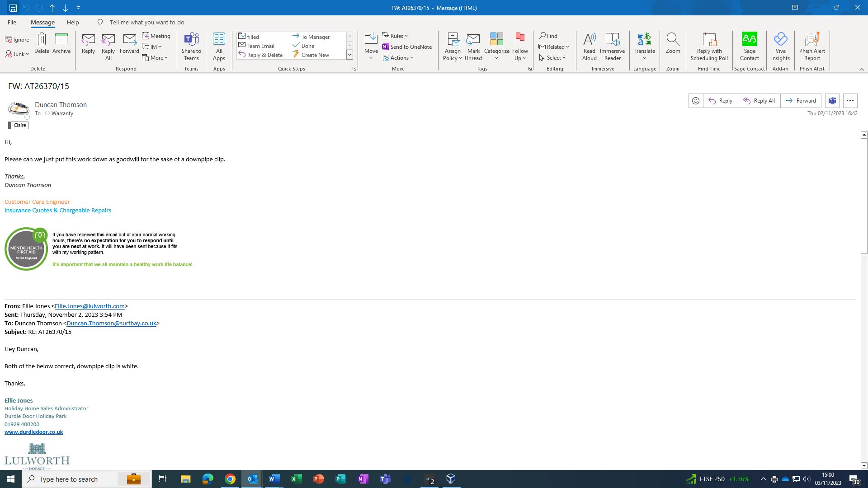Toggle the Mark Unread status

tap(473, 46)
